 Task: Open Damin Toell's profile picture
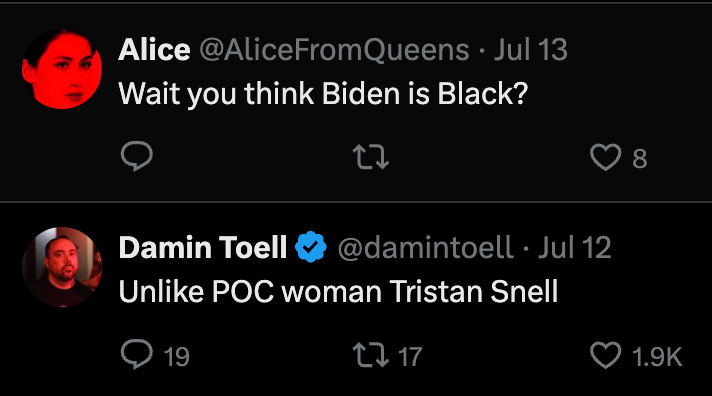click(x=62, y=267)
